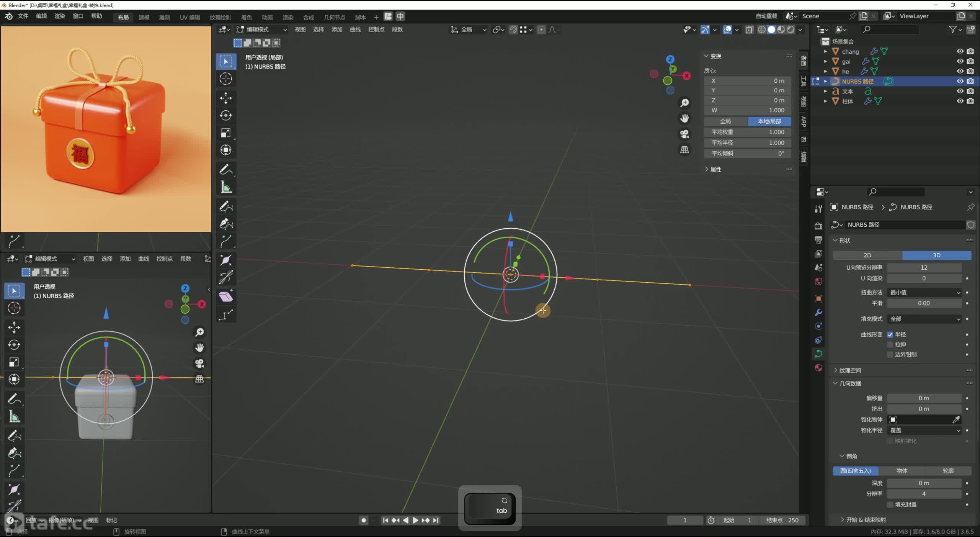The width and height of the screenshot is (980, 537).
Task: Expand the 纹理空间 panel
Action: [x=850, y=370]
